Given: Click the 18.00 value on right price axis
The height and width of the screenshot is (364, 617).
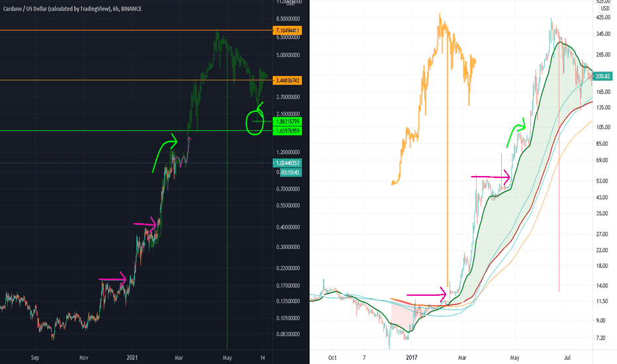Looking at the screenshot, I should pyautogui.click(x=603, y=266).
